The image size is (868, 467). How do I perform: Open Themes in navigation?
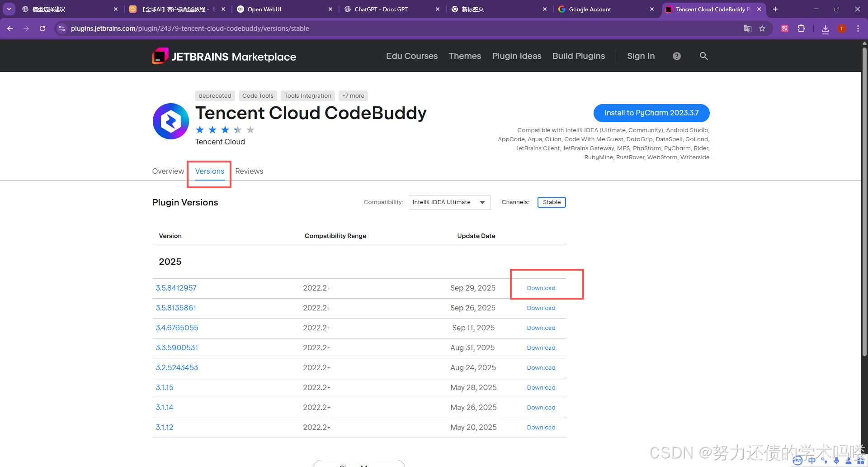pos(465,56)
